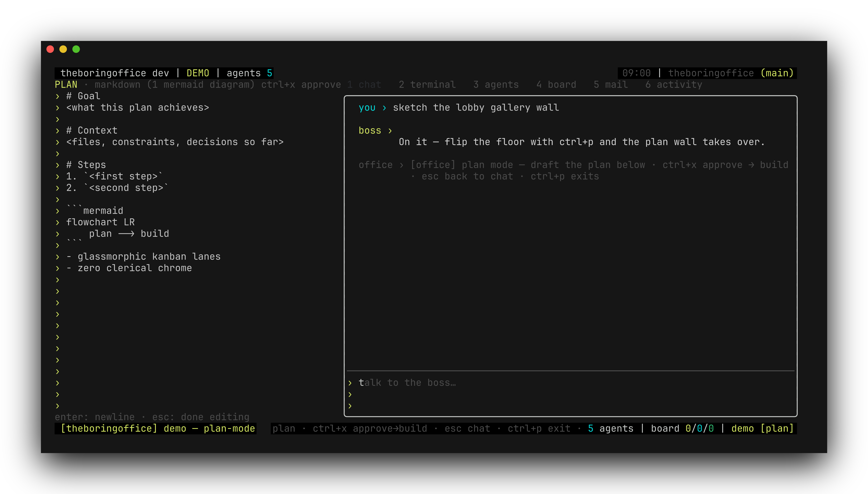
Task: Click the chevron after 'boss' in chat
Action: (390, 131)
